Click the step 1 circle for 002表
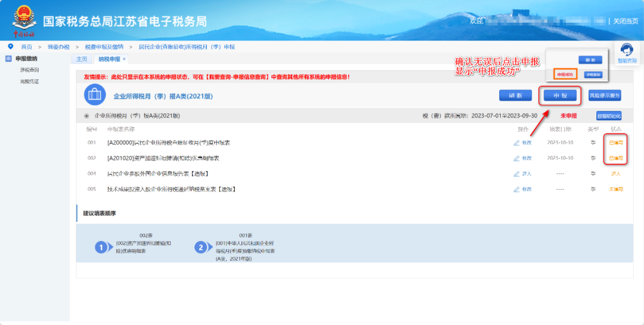The height and width of the screenshot is (325, 644). pyautogui.click(x=101, y=247)
